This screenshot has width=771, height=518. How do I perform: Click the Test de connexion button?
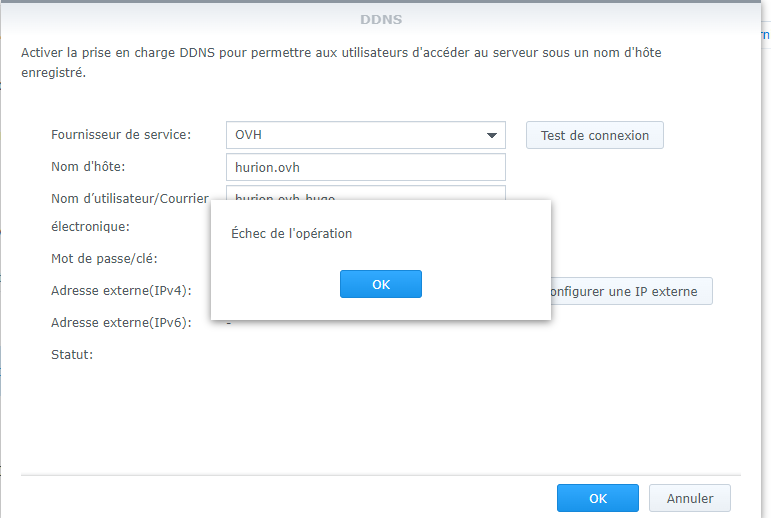(594, 135)
